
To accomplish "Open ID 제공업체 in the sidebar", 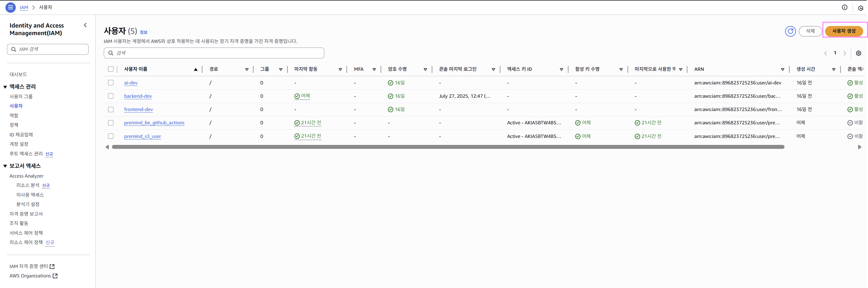I will (21, 135).
